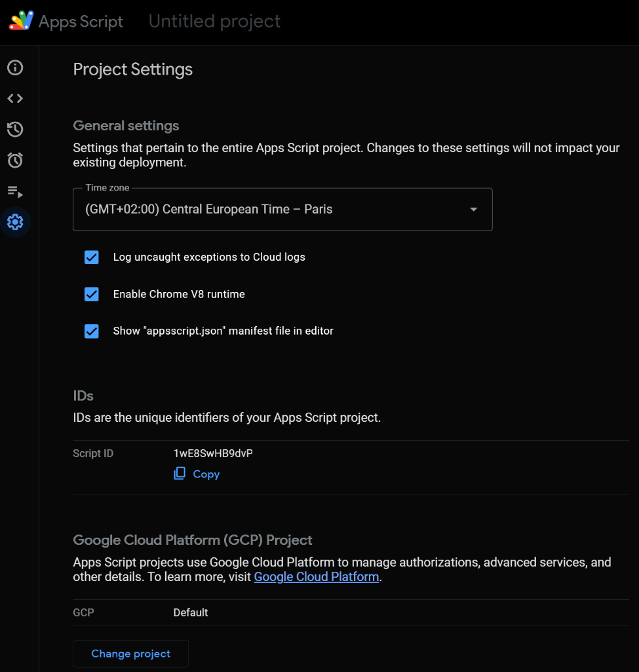Toggle the Show appsscript.json manifest file checkbox

[92, 331]
